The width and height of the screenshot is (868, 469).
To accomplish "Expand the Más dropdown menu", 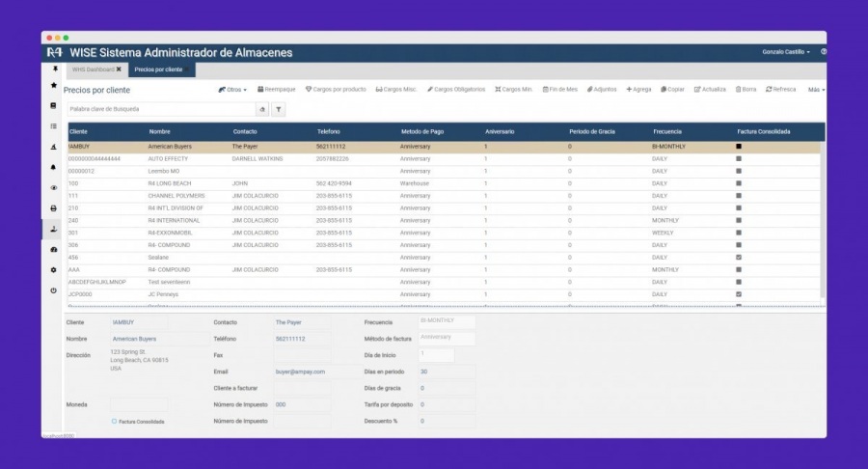I will pos(816,90).
